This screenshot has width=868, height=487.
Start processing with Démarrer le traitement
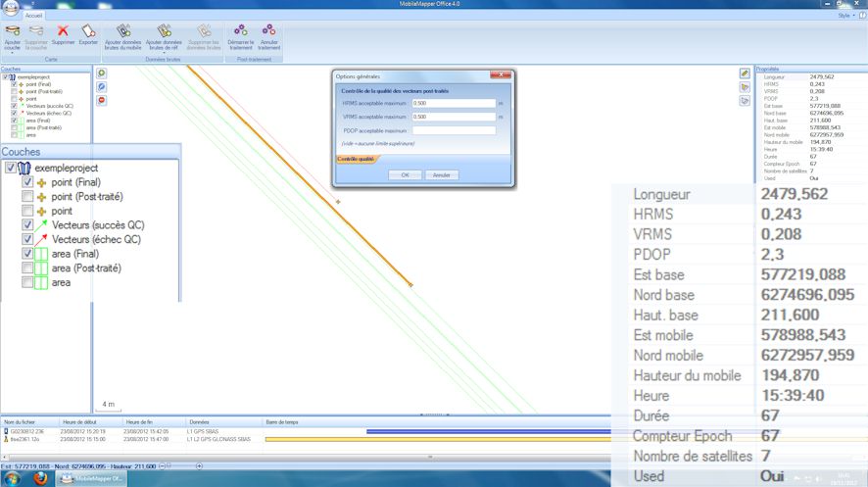pos(241,29)
